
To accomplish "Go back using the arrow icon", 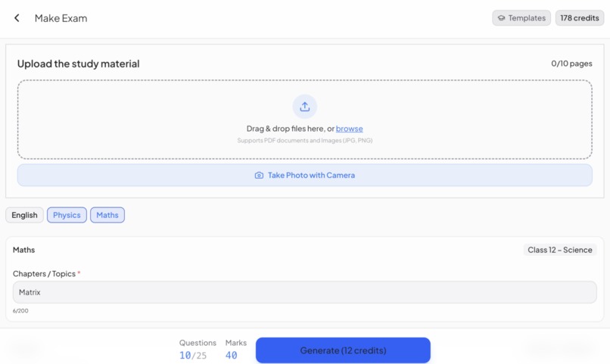I will pos(17,18).
